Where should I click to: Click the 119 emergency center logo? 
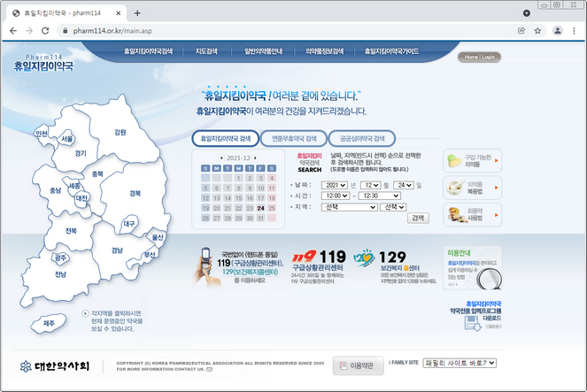click(304, 257)
